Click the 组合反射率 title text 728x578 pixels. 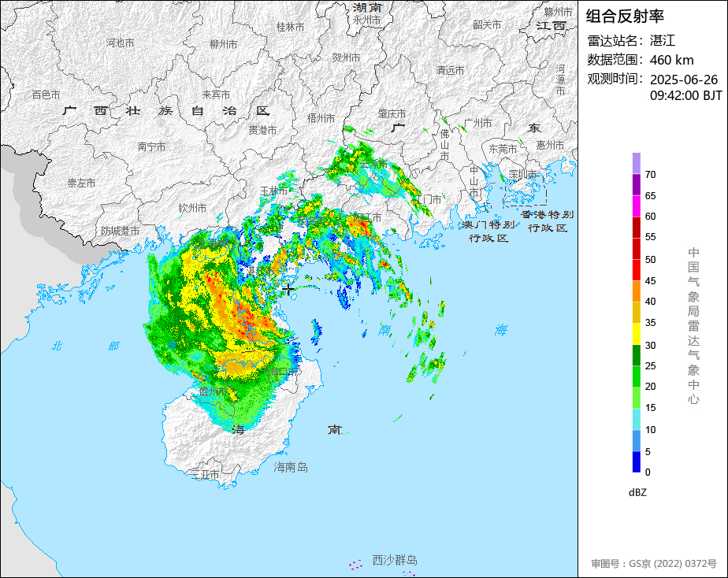(626, 17)
